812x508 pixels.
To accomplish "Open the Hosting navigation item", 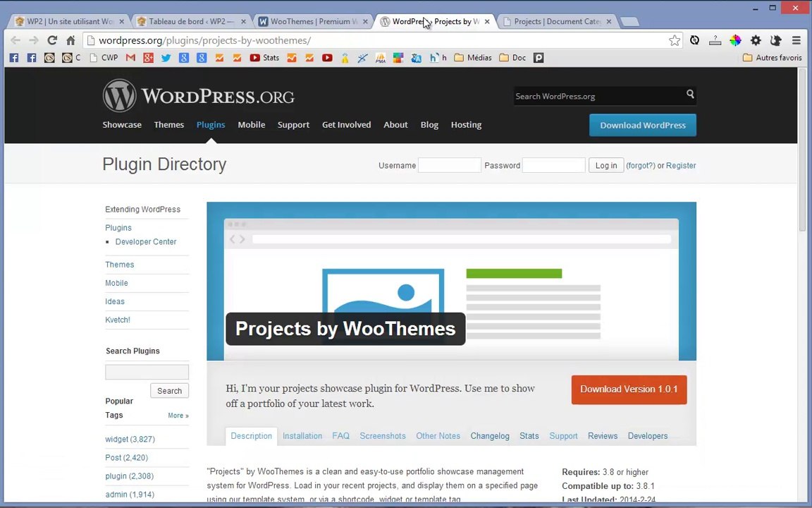I will tap(466, 125).
